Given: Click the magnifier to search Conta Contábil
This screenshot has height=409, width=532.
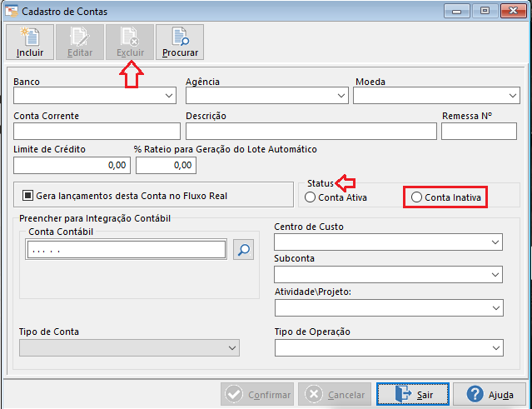Looking at the screenshot, I should (244, 249).
